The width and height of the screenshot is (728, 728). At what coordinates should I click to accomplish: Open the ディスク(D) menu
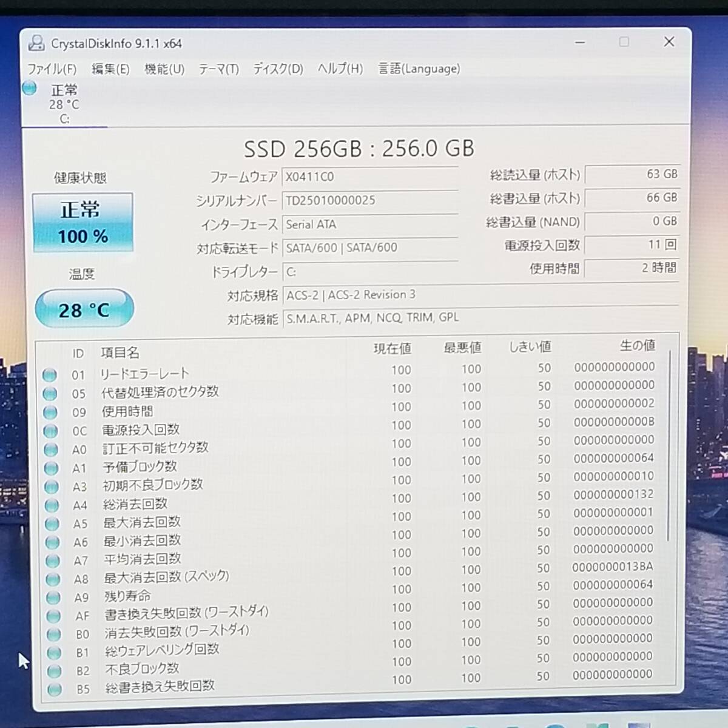coord(278,69)
